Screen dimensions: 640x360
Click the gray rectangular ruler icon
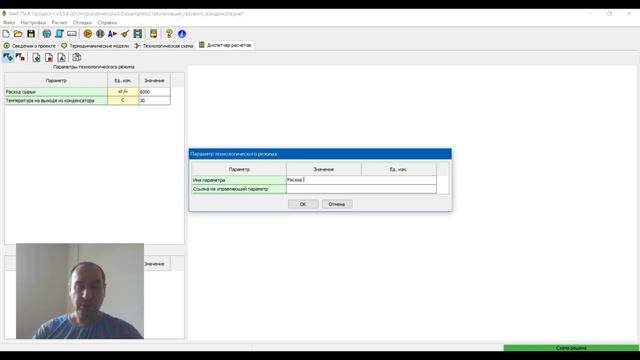click(x=72, y=34)
